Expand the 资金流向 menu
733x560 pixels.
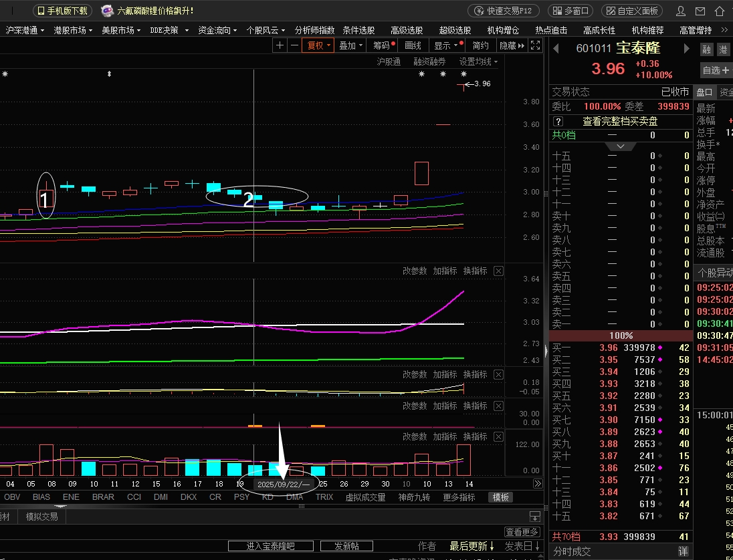[x=217, y=30]
